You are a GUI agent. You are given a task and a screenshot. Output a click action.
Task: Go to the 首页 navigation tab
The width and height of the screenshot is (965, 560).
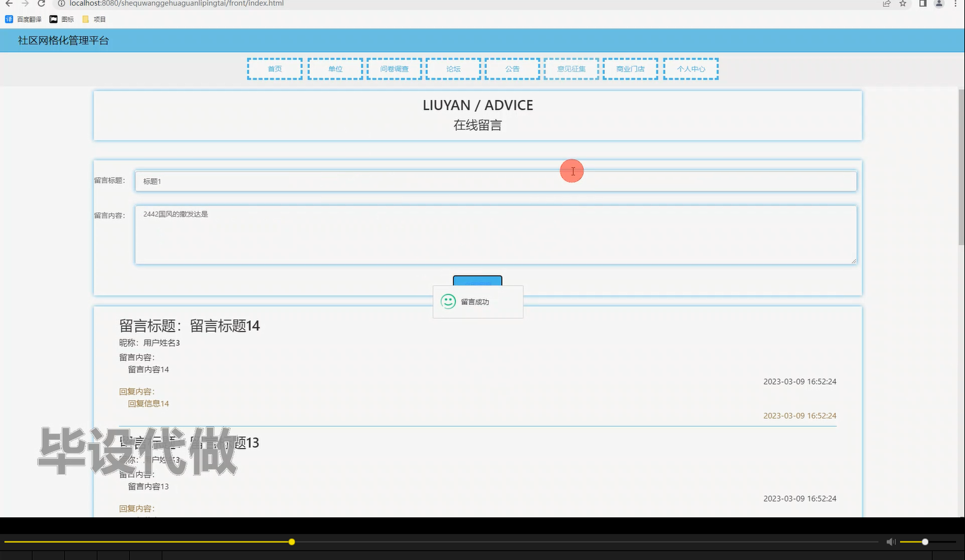point(275,69)
